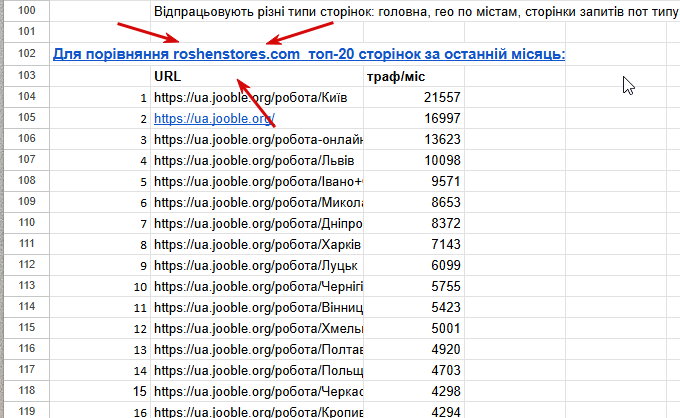Select row header 100

26,11
